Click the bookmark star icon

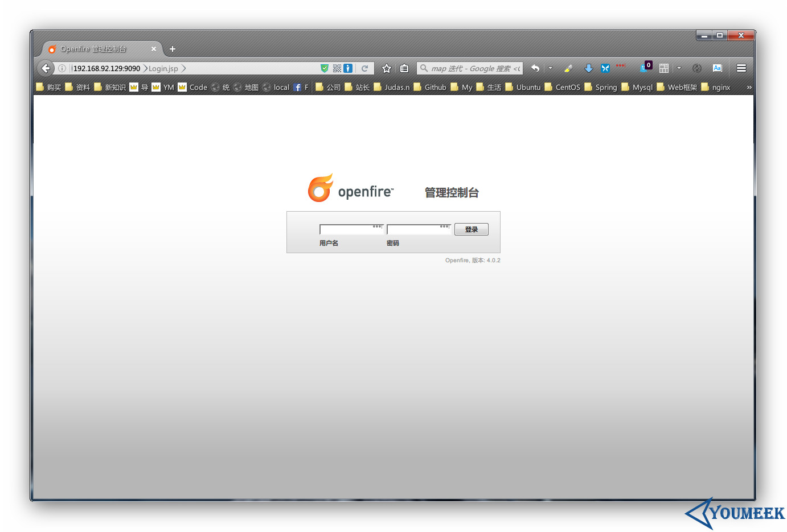pyautogui.click(x=387, y=68)
